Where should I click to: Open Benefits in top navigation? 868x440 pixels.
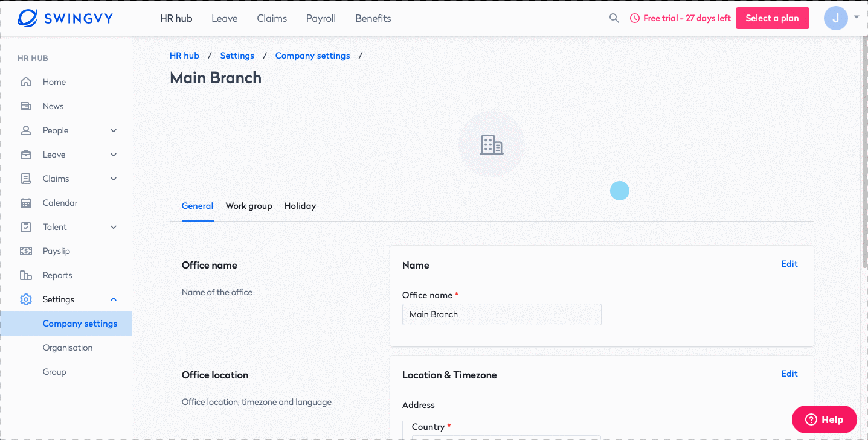(373, 18)
